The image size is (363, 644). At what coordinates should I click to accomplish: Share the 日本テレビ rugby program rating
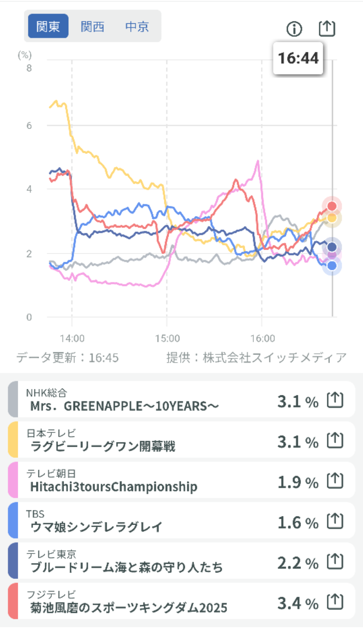point(336,440)
